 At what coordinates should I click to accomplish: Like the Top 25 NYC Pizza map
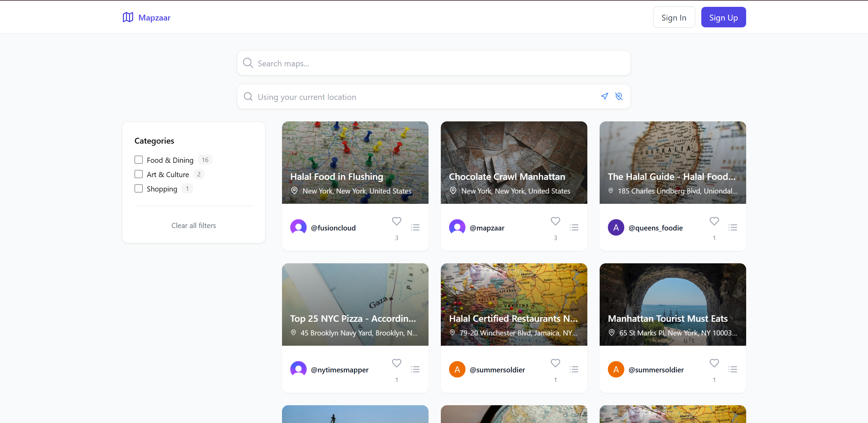[397, 363]
